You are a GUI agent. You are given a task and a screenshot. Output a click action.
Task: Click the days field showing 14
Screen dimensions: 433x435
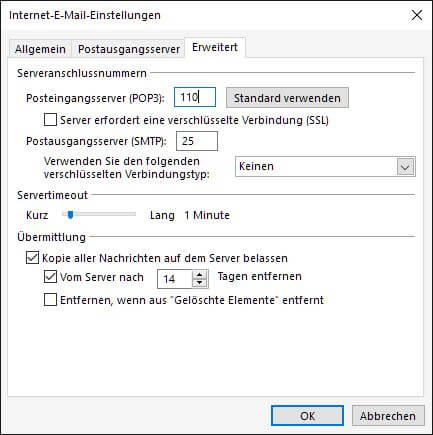pyautogui.click(x=175, y=279)
